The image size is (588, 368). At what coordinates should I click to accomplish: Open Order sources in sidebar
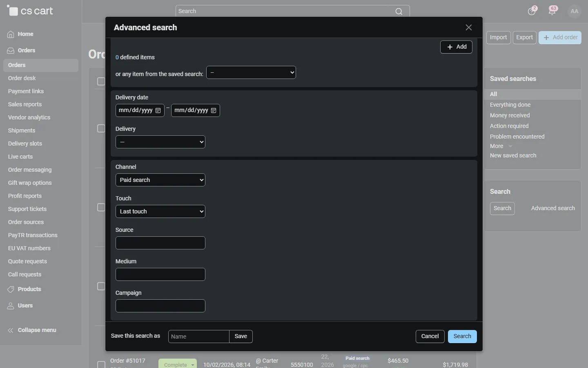(26, 222)
